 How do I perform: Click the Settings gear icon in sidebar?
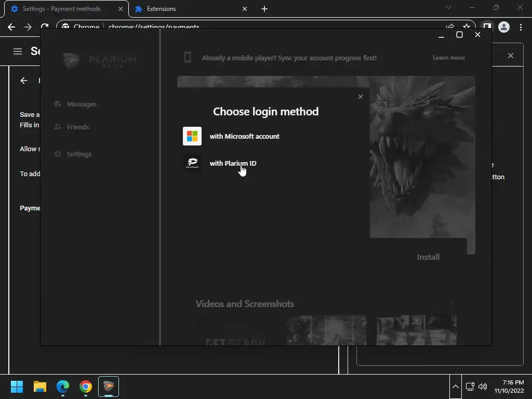pyautogui.click(x=58, y=154)
